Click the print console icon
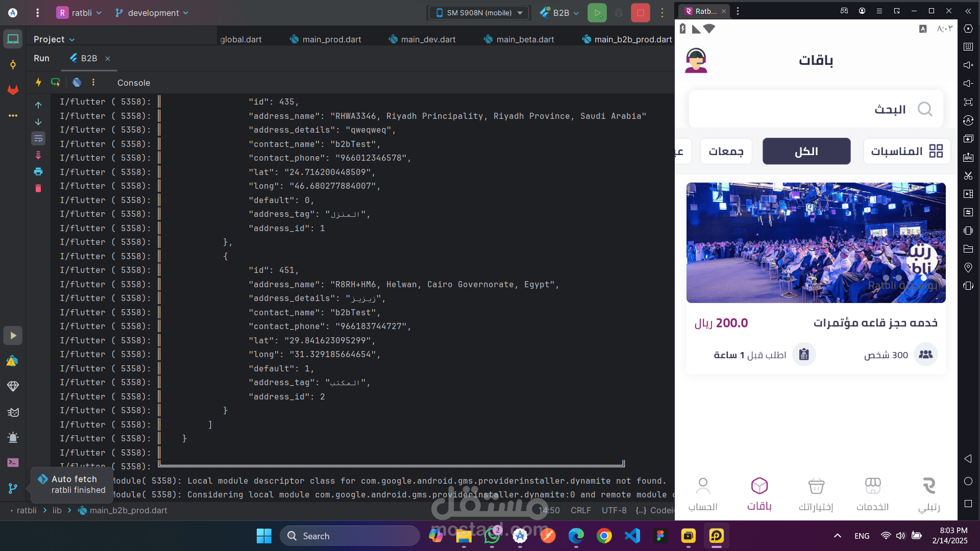 click(38, 172)
